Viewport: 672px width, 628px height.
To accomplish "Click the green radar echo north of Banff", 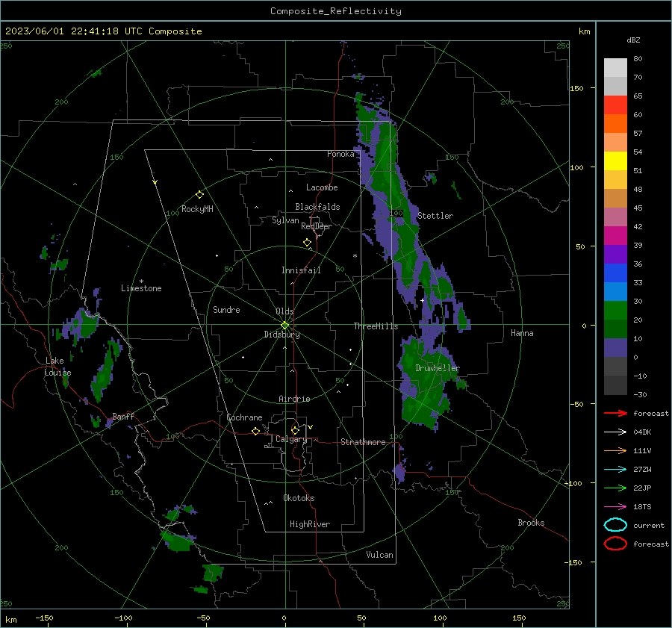I will pos(105,371).
